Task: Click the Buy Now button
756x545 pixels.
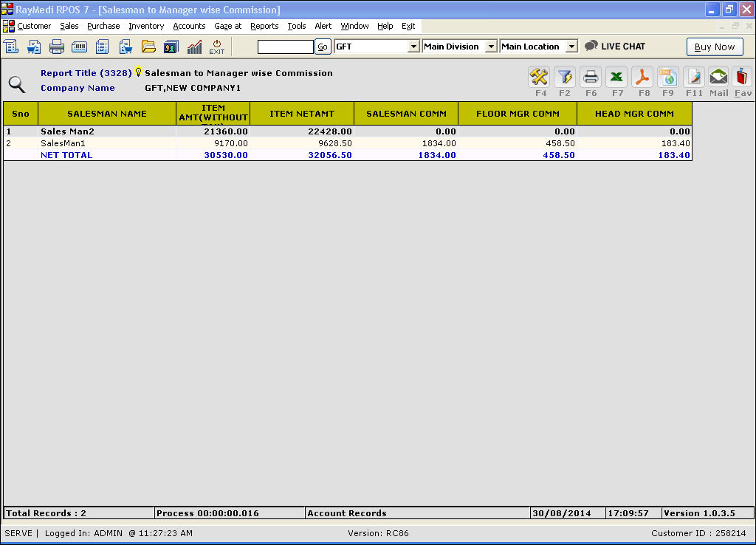Action: [715, 47]
